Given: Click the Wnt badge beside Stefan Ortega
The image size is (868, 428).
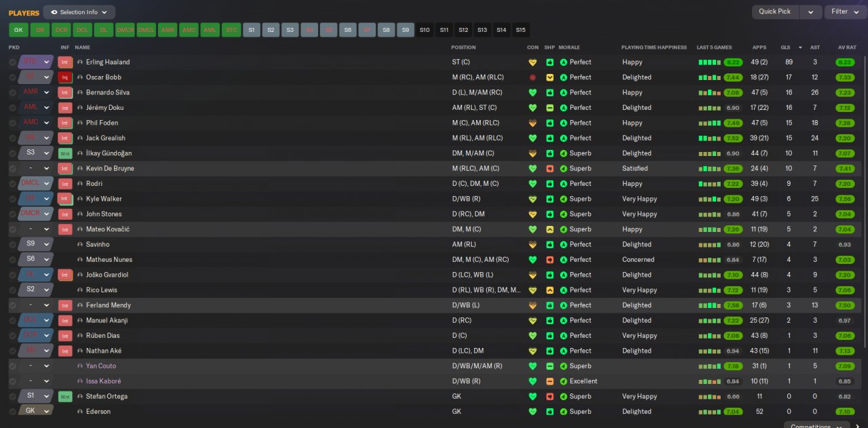Looking at the screenshot, I should point(65,396).
